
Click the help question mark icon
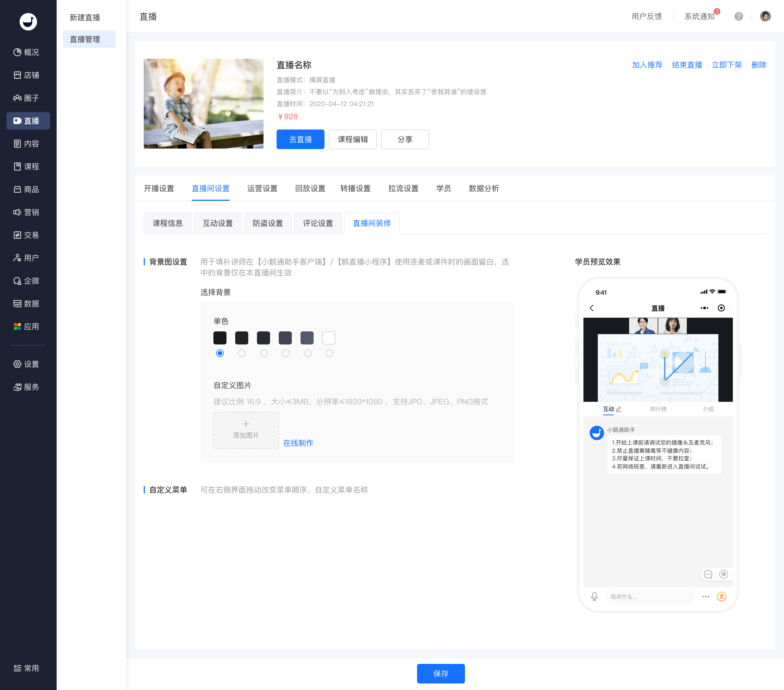coord(739,17)
